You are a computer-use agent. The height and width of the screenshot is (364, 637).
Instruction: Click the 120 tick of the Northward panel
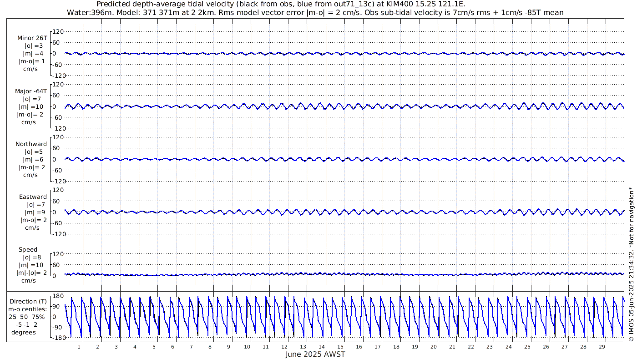click(x=58, y=137)
